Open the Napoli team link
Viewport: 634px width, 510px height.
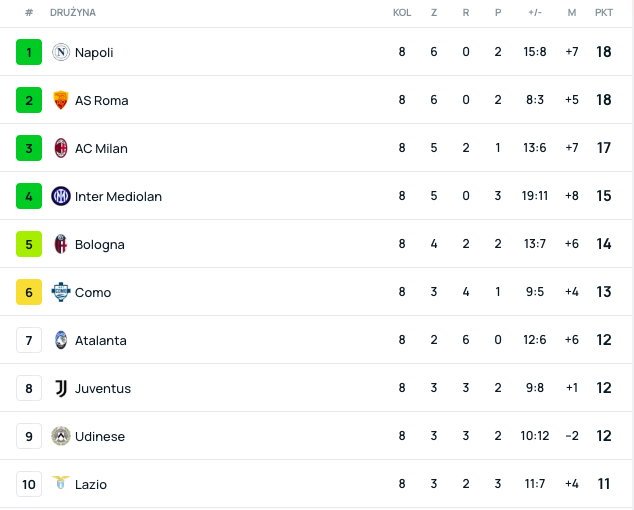[94, 52]
